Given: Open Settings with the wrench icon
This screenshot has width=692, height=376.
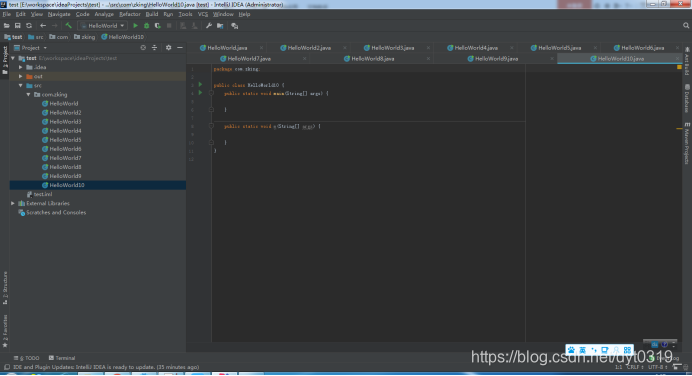Looking at the screenshot, I should [x=209, y=26].
